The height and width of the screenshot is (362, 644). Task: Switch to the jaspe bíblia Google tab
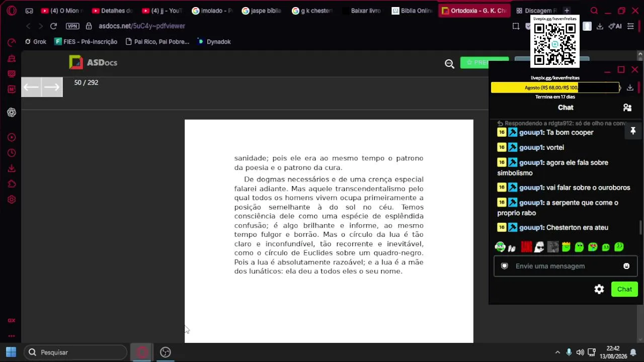click(262, 11)
